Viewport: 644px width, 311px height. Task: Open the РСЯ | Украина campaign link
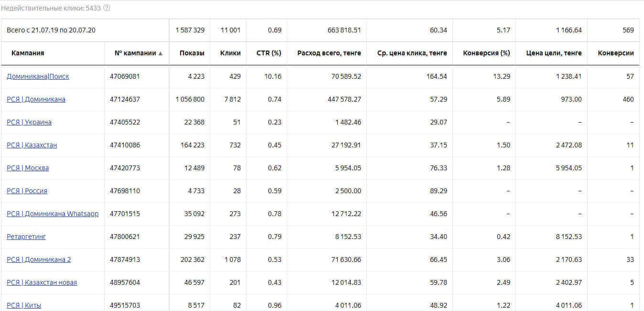click(29, 122)
